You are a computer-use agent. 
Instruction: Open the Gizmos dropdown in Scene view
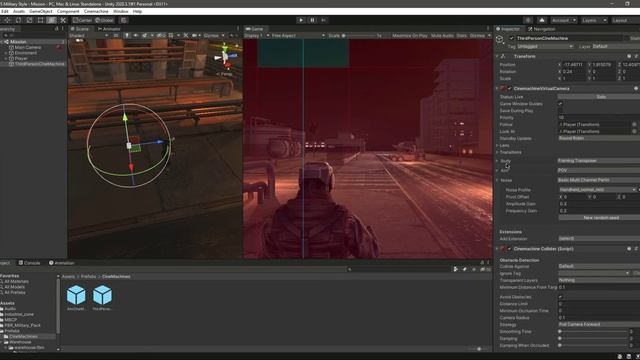coord(213,36)
